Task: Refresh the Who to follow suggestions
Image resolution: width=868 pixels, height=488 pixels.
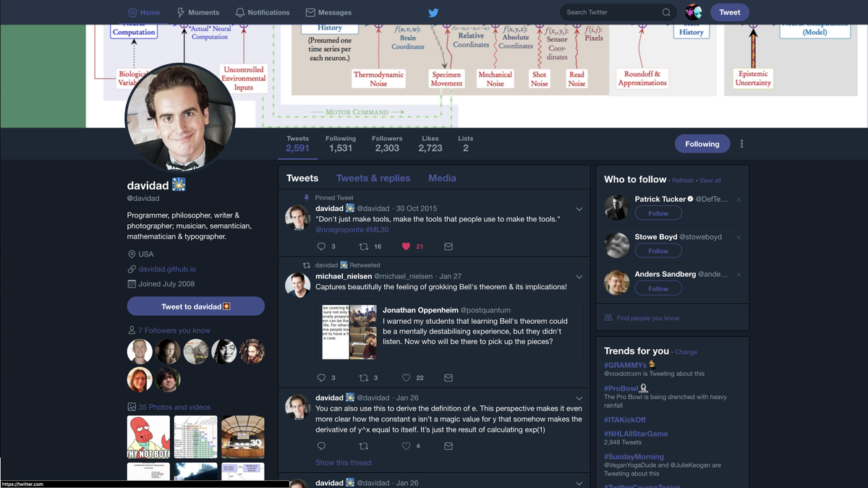Action: coord(683,181)
